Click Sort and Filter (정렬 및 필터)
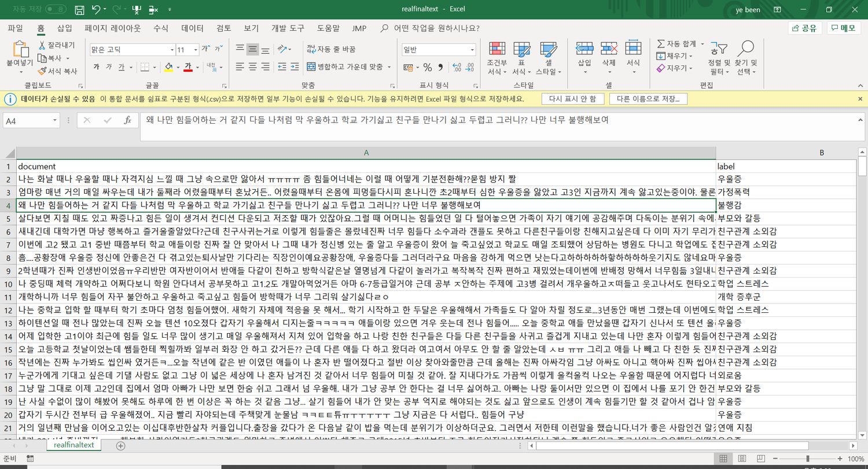Screen dimensions: 868x469 coord(719,58)
